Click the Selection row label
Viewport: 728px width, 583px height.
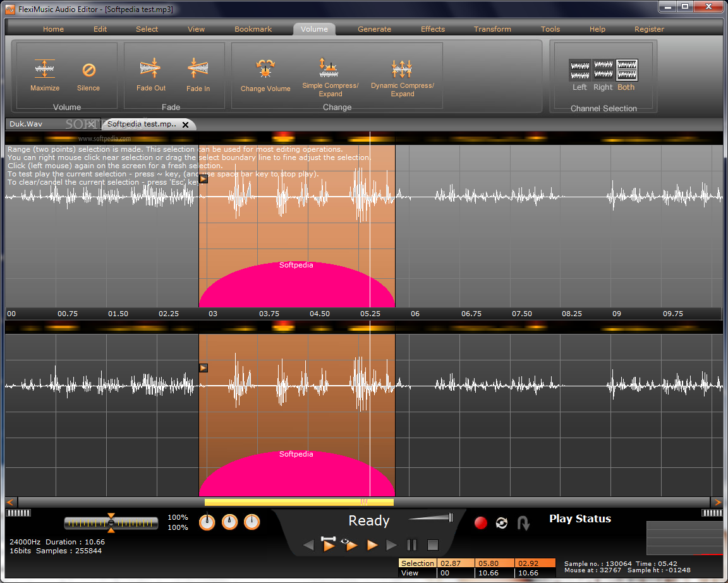click(417, 563)
